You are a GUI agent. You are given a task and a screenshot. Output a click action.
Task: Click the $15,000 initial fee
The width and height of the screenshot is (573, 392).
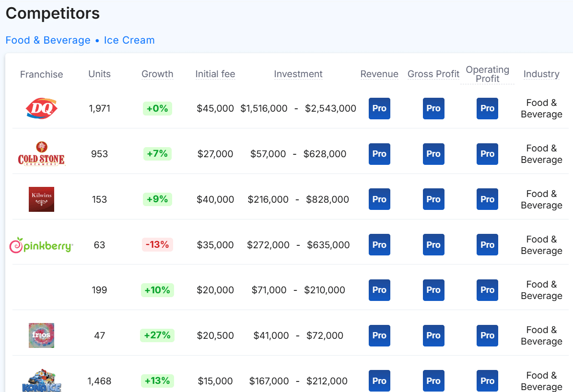(x=215, y=381)
